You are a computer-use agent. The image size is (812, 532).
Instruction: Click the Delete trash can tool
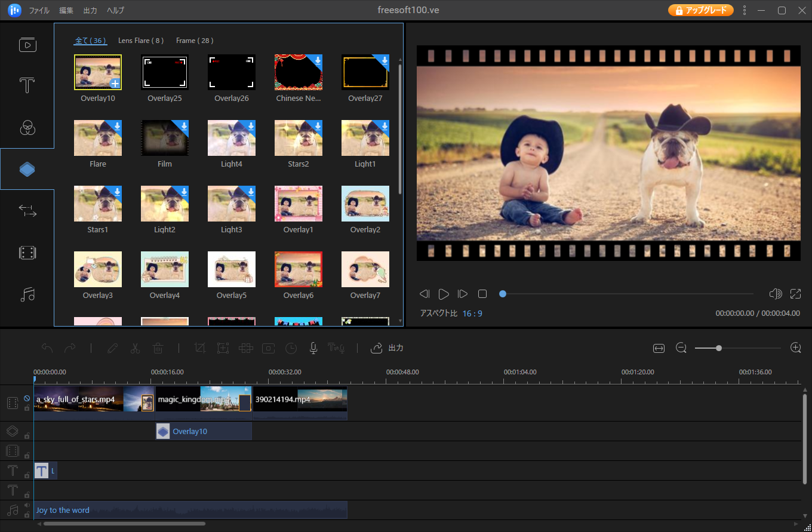158,348
